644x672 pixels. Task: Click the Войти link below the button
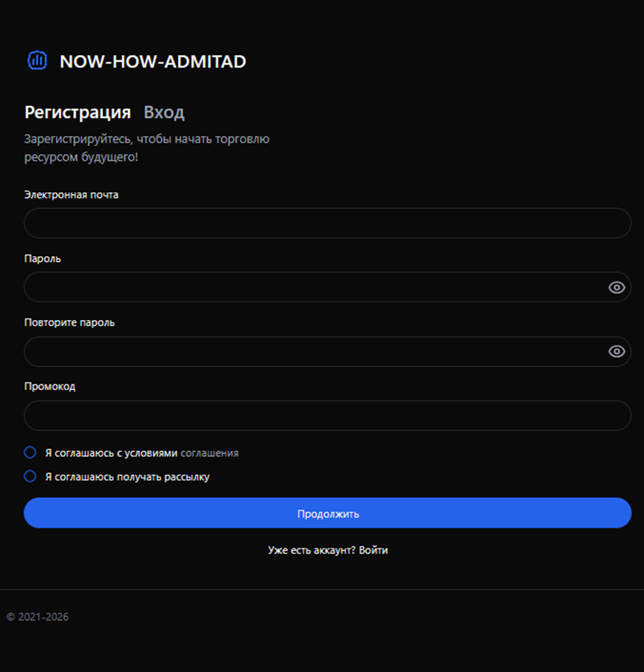(373, 550)
